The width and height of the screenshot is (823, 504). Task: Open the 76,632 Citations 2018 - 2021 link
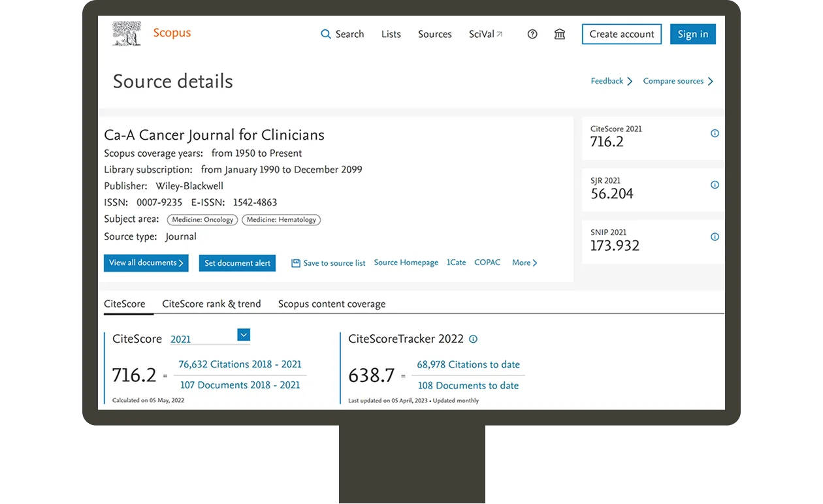pyautogui.click(x=240, y=364)
